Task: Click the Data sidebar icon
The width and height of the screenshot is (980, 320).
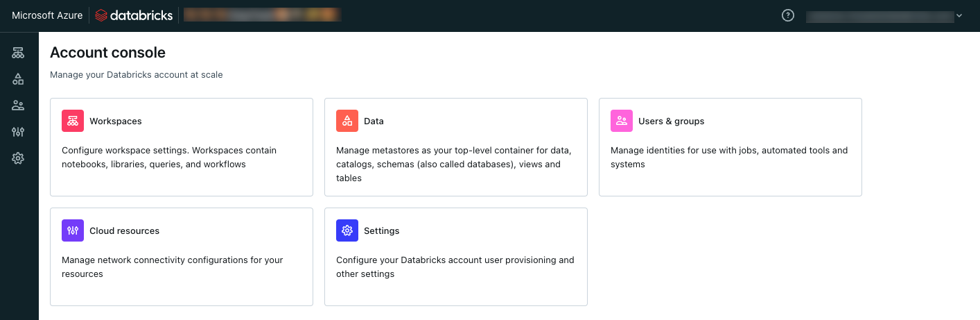Action: (x=18, y=79)
